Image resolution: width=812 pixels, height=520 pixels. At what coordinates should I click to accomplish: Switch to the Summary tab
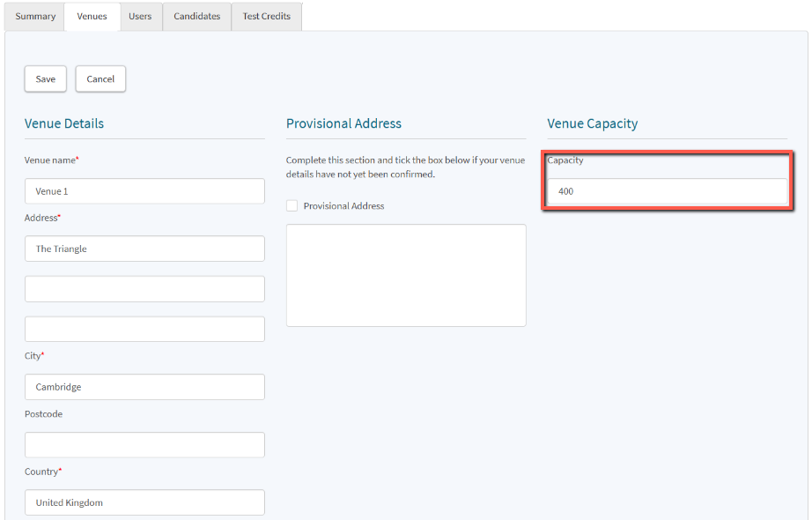pos(35,17)
